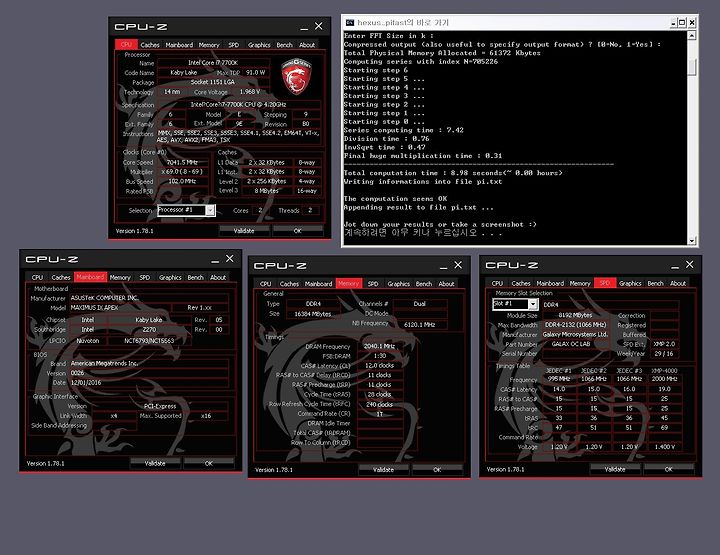This screenshot has height=555, width=720.
Task: Click Validate in the SPD window
Action: pyautogui.click(x=615, y=469)
